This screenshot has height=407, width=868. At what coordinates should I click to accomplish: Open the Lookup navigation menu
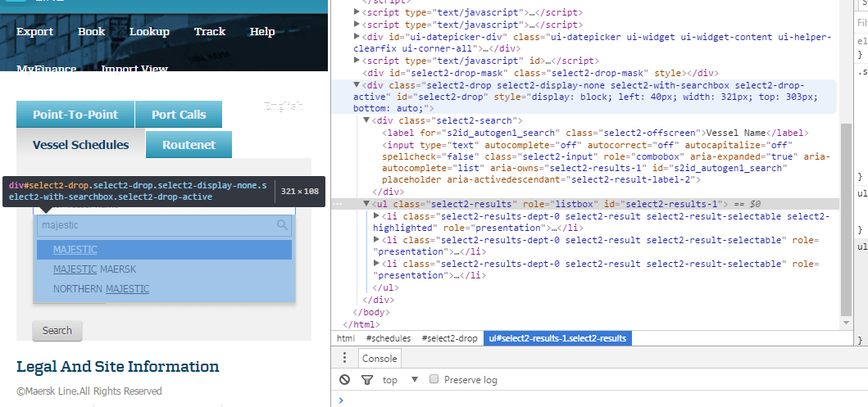click(x=149, y=32)
